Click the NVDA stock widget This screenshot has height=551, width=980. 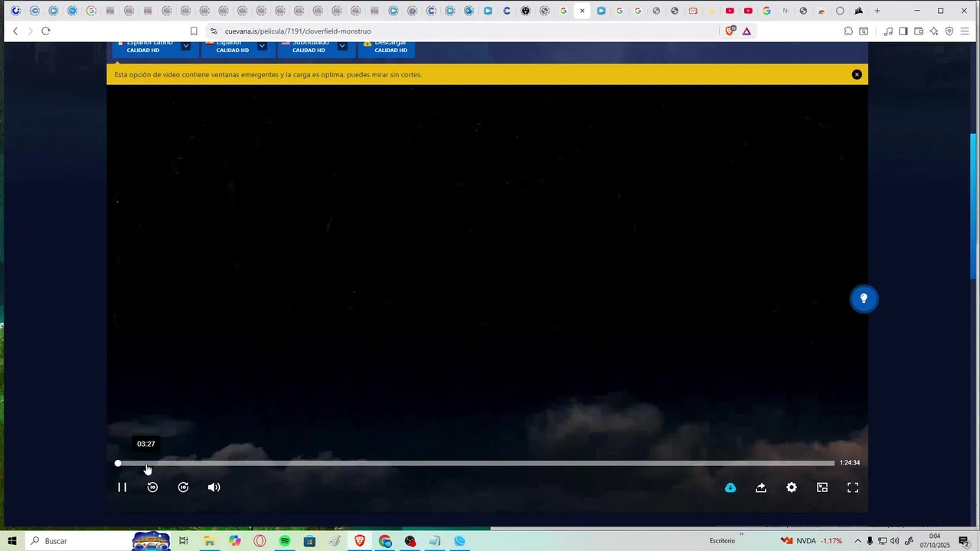812,541
